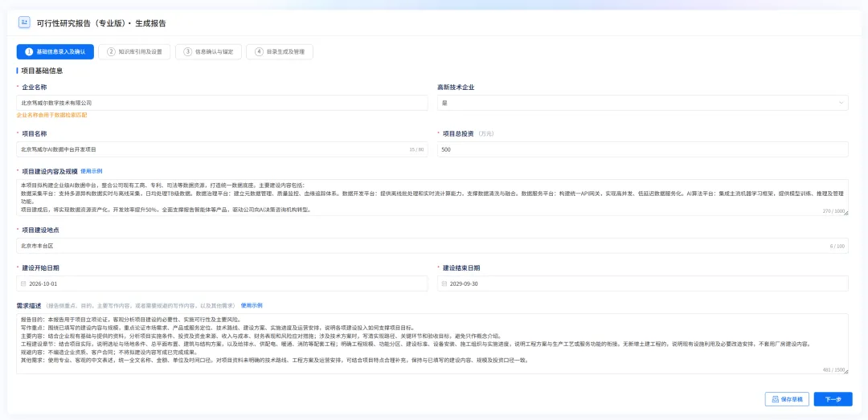Click the calendar icon in 建设结束日期 field

coord(444,283)
